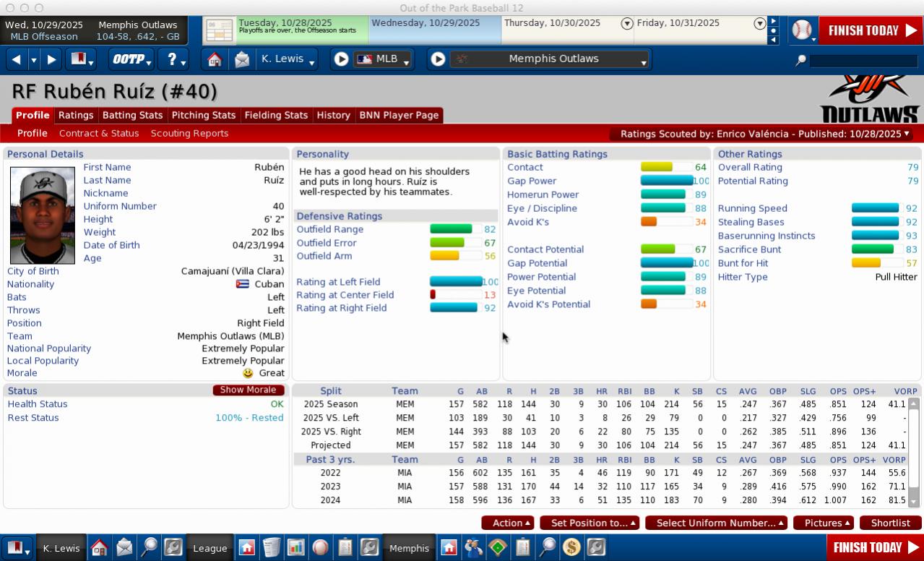Viewport: 924px width, 561px height.
Task: Expand the Memphis Outlaws team dropdown
Action: point(550,59)
